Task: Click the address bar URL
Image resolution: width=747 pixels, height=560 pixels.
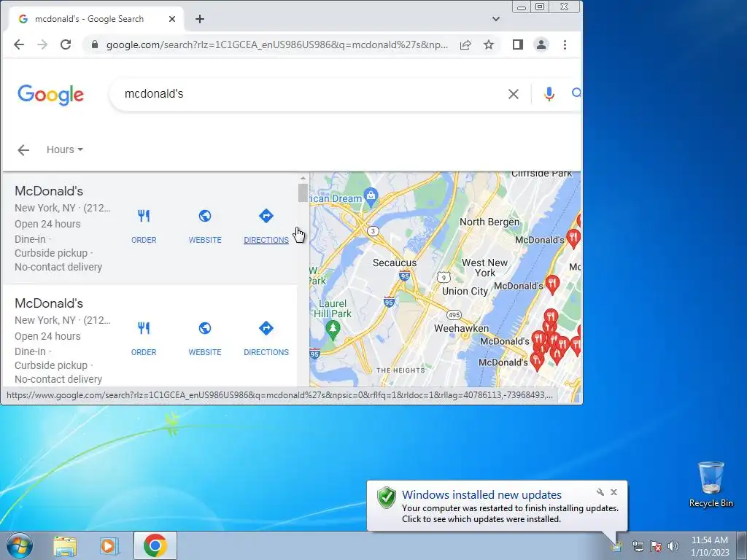Action: click(x=276, y=44)
